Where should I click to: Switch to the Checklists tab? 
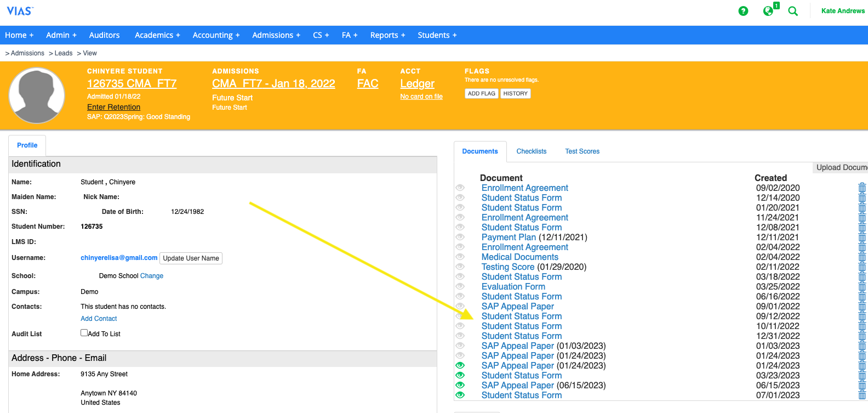(531, 151)
